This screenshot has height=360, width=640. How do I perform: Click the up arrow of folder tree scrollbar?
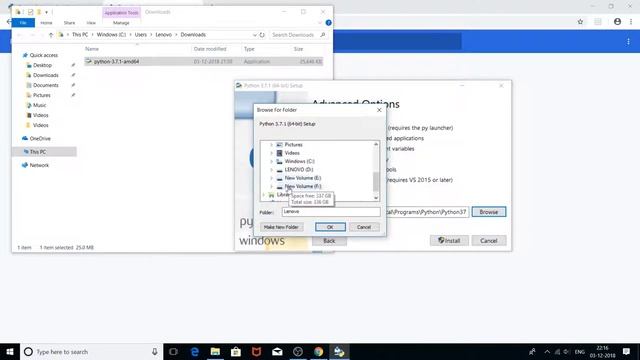pyautogui.click(x=376, y=144)
